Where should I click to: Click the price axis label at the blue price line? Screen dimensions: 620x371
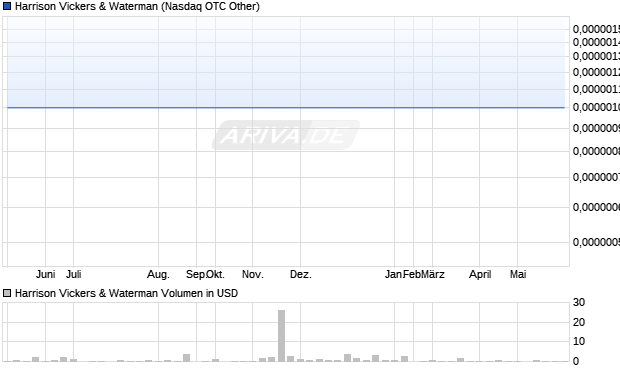coord(596,107)
